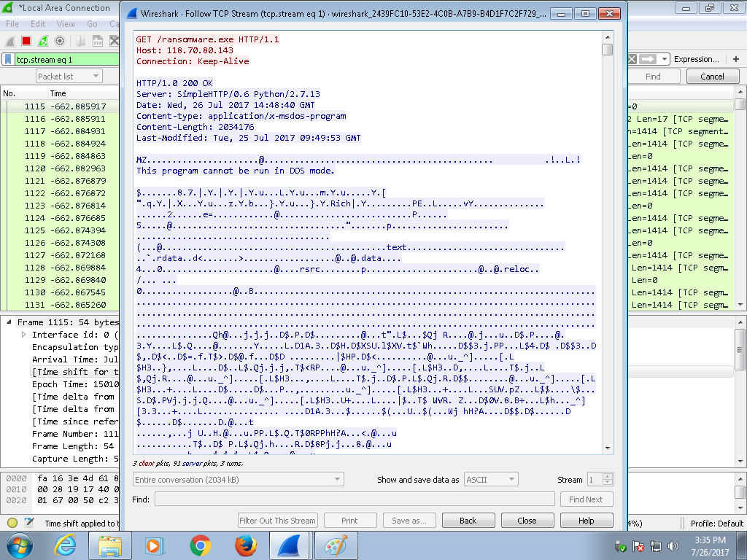The image size is (747, 560).
Task: Open Google Chrome from the taskbar
Action: (201, 545)
